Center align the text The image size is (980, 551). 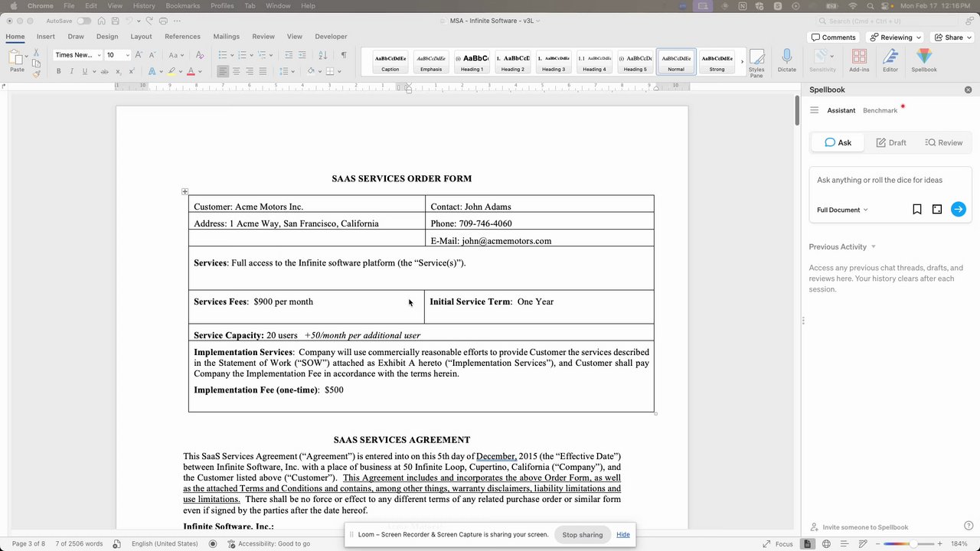tap(237, 71)
